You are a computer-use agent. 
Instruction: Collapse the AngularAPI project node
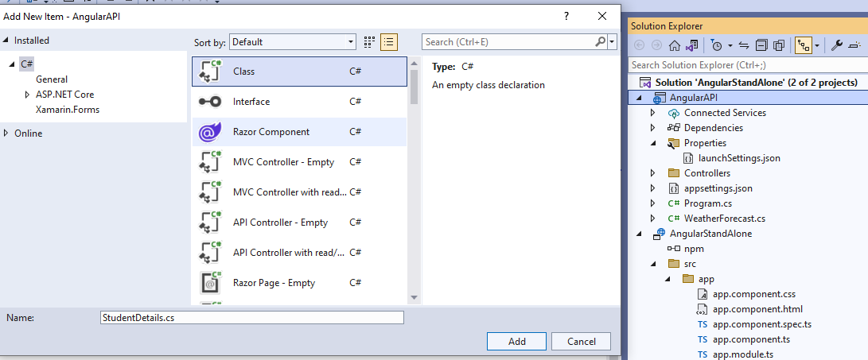[640, 98]
